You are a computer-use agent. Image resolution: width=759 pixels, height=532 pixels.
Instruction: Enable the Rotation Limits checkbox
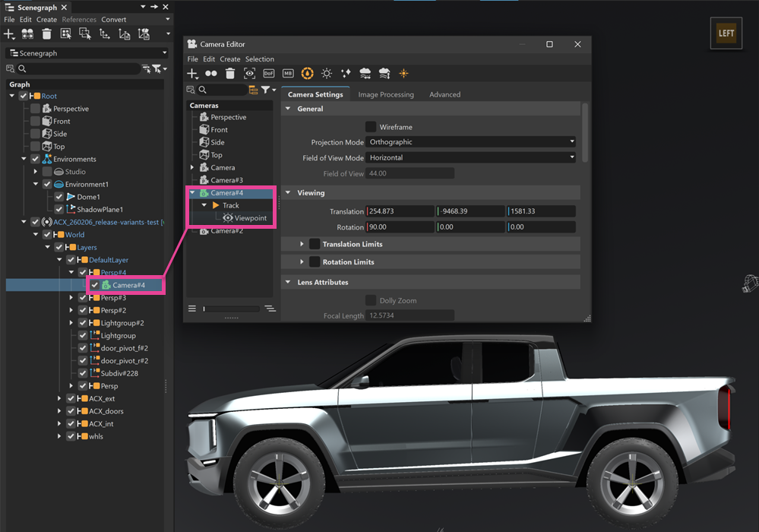[x=315, y=262]
